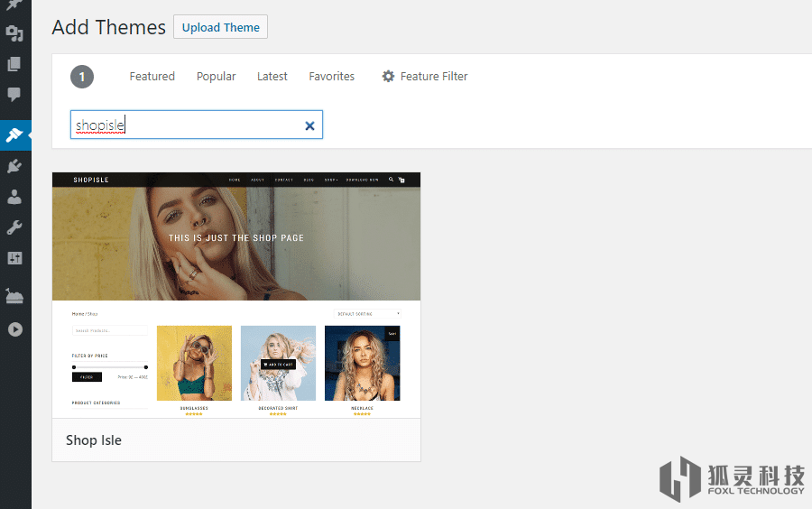Open the Feature Filter options
The width and height of the screenshot is (812, 509).
click(x=425, y=77)
